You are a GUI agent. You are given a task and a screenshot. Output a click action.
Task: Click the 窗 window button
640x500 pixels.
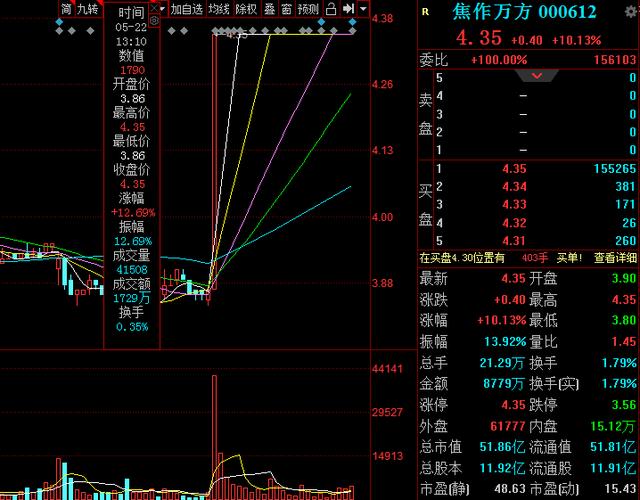(x=287, y=9)
